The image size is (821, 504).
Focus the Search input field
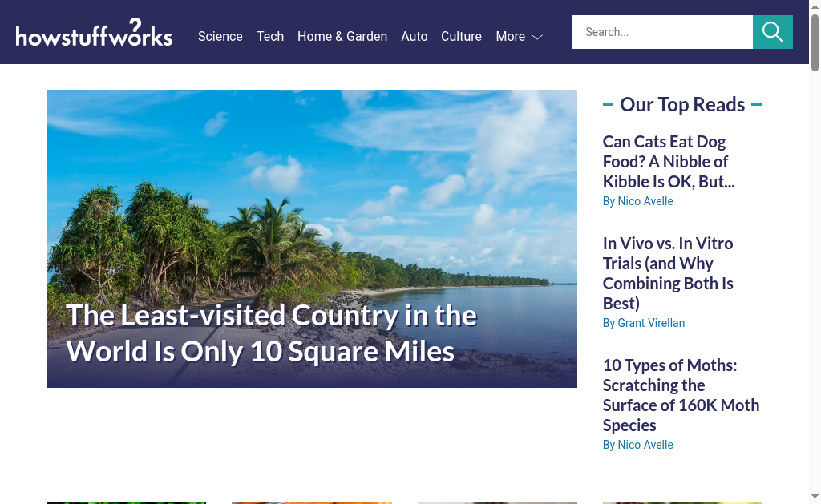pos(662,32)
